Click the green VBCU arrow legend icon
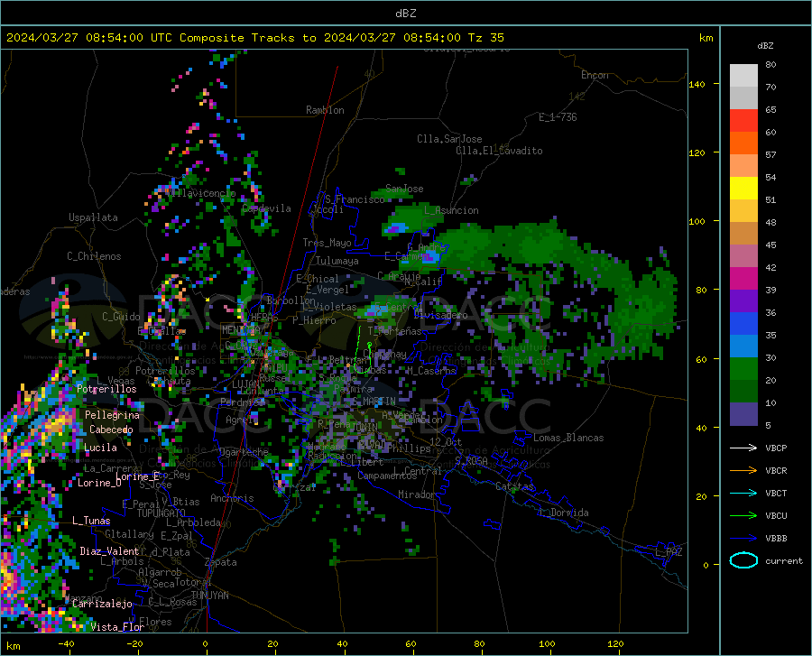Screen dimensions: 812x656 pos(743,516)
